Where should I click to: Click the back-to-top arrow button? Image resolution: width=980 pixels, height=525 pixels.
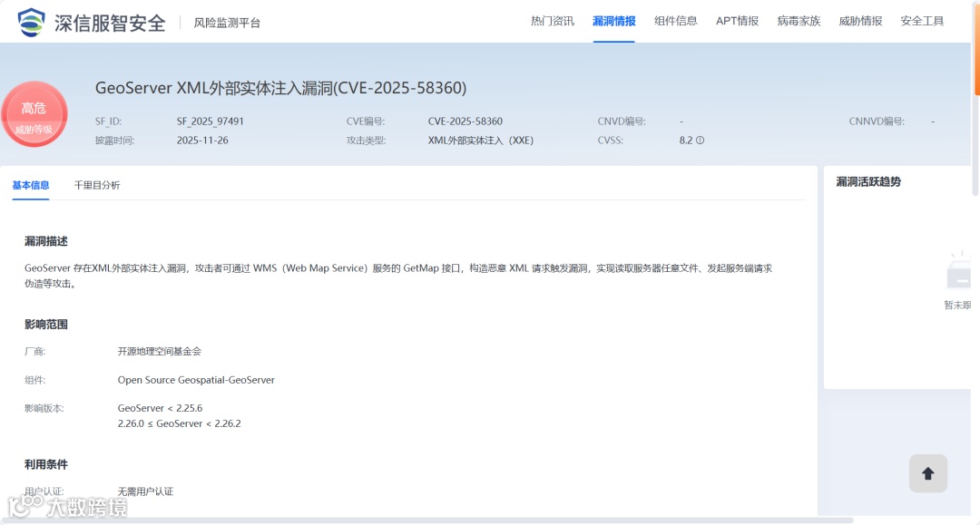[x=928, y=474]
